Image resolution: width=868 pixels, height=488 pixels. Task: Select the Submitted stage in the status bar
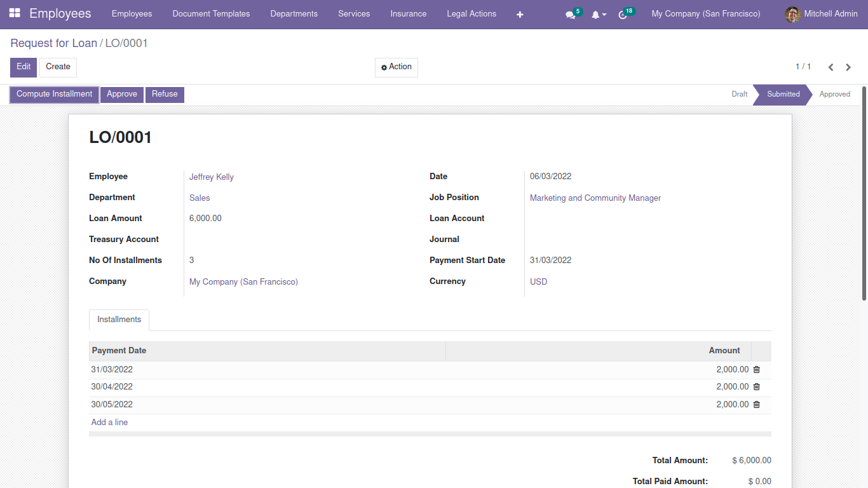click(783, 94)
